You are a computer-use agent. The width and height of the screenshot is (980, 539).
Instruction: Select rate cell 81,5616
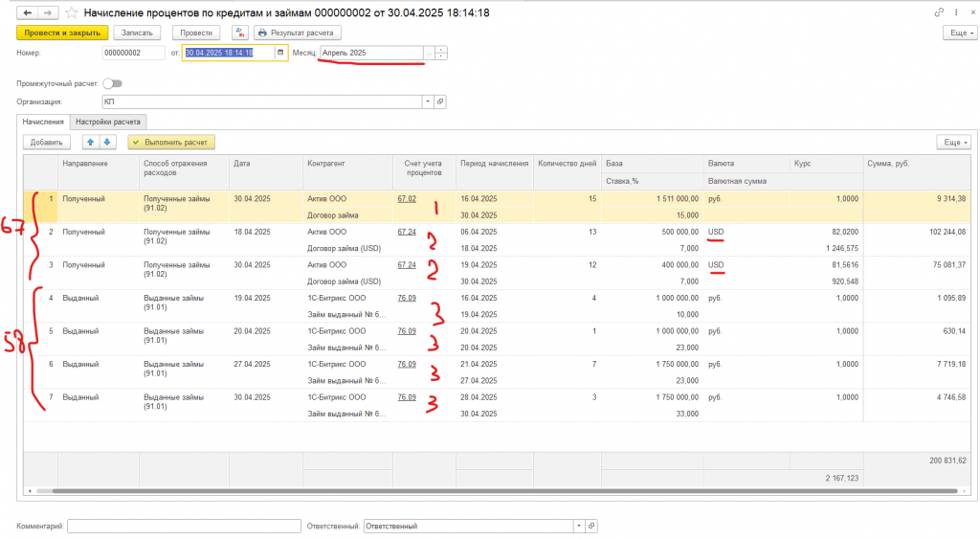click(x=826, y=265)
